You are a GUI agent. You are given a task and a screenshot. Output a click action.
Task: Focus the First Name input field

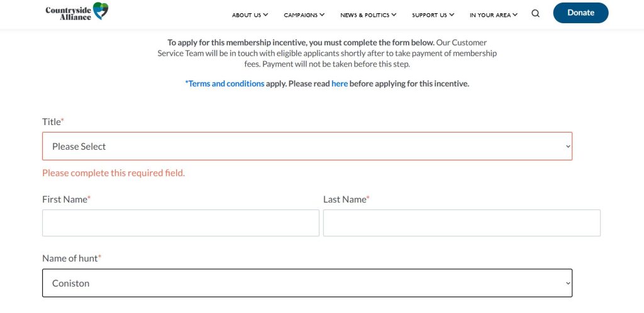180,223
